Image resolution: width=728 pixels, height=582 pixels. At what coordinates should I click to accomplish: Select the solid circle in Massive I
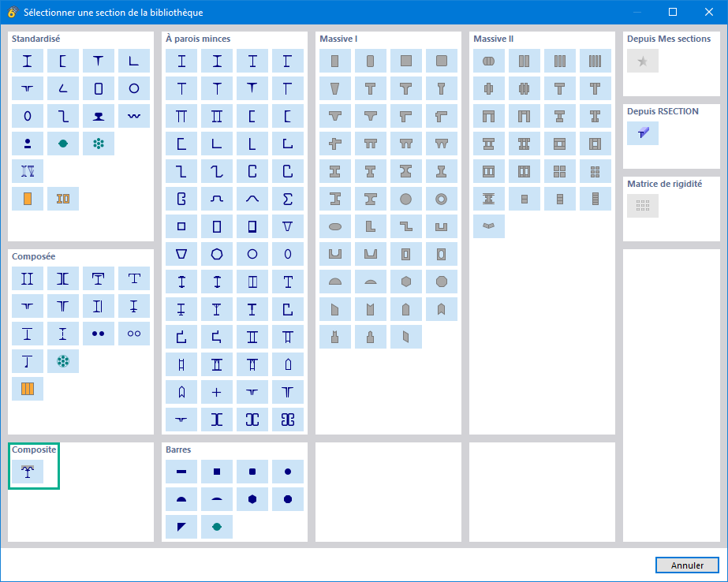[405, 199]
